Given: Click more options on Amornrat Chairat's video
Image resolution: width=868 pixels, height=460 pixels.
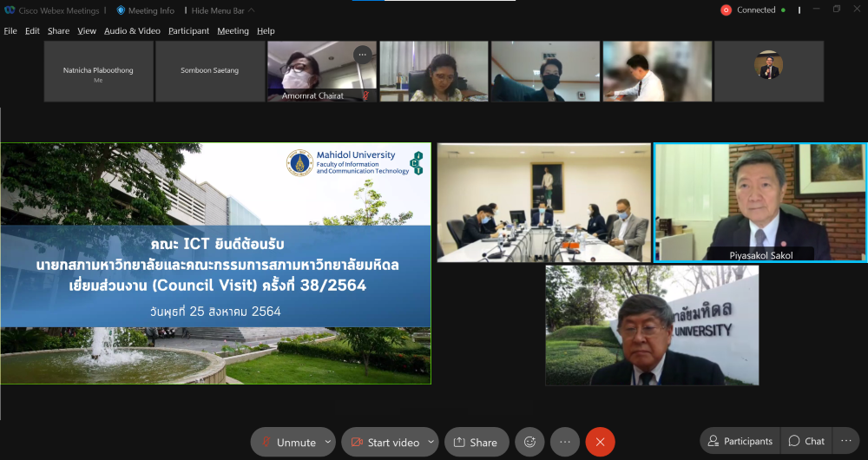Looking at the screenshot, I should pos(362,54).
